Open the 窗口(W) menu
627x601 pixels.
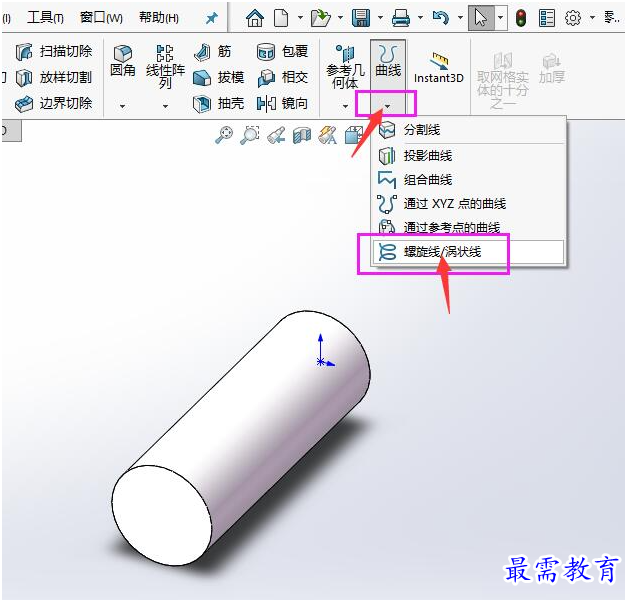click(x=101, y=18)
